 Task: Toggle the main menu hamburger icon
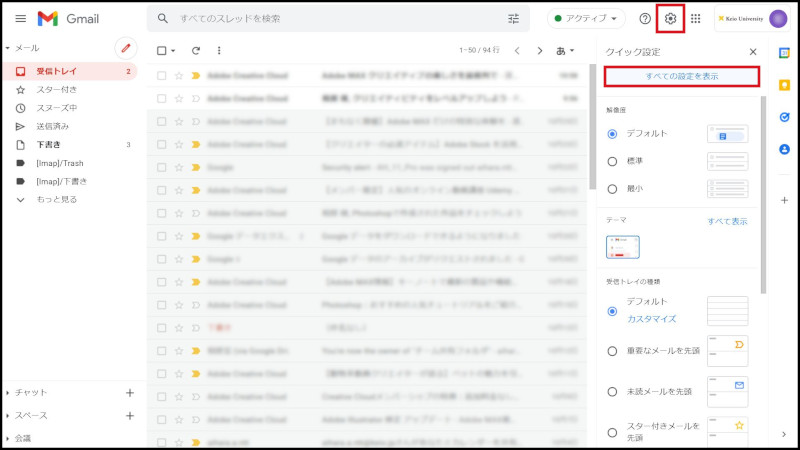point(20,19)
